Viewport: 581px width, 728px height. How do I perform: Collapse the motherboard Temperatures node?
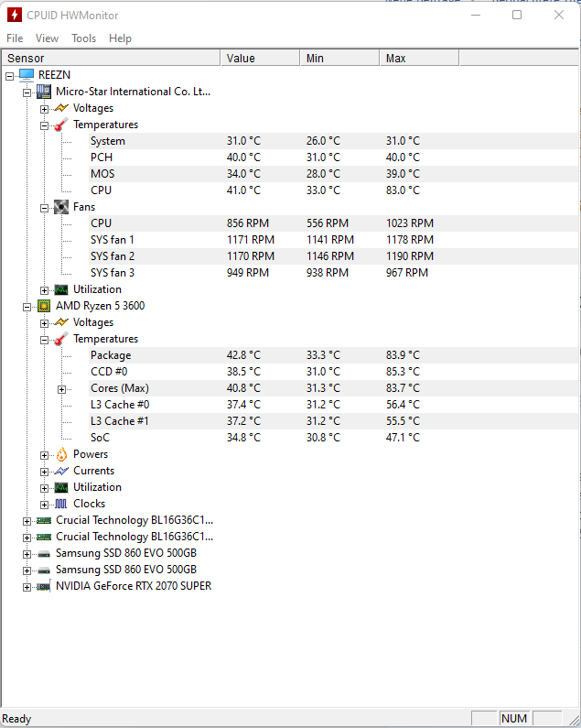pos(44,125)
